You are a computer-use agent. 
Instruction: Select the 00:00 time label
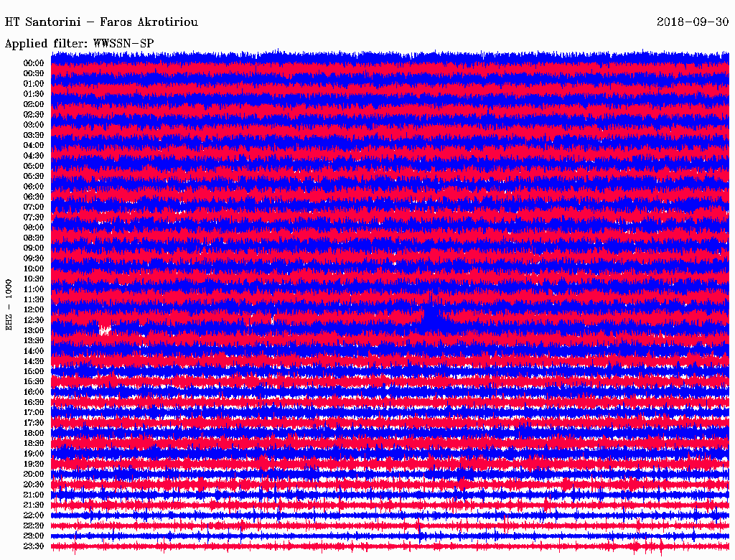tap(34, 63)
